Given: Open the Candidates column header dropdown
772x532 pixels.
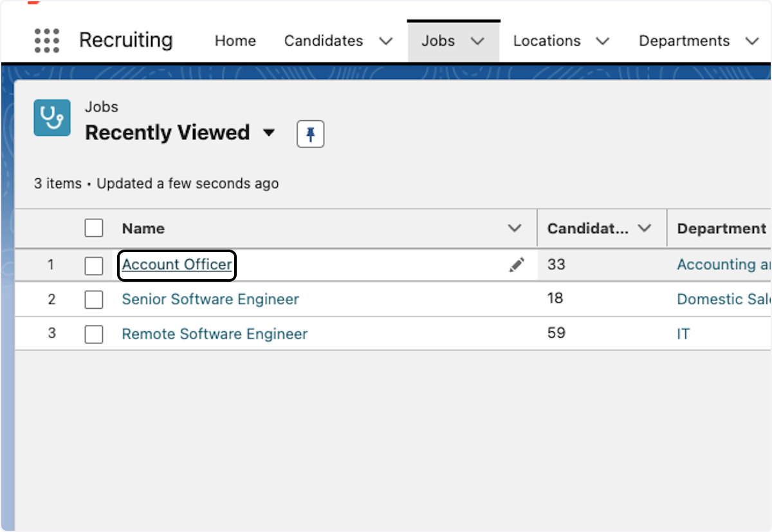Looking at the screenshot, I should [x=645, y=228].
